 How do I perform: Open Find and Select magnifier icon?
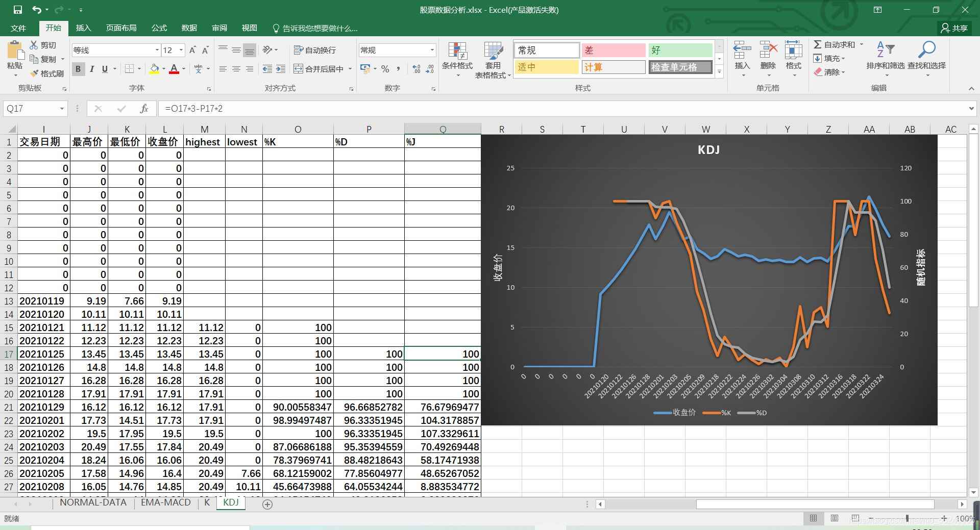point(926,51)
